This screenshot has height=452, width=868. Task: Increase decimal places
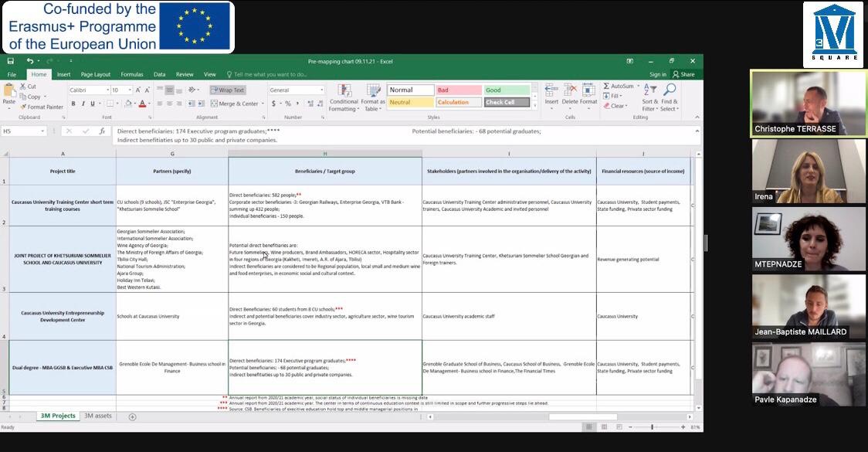[310, 104]
